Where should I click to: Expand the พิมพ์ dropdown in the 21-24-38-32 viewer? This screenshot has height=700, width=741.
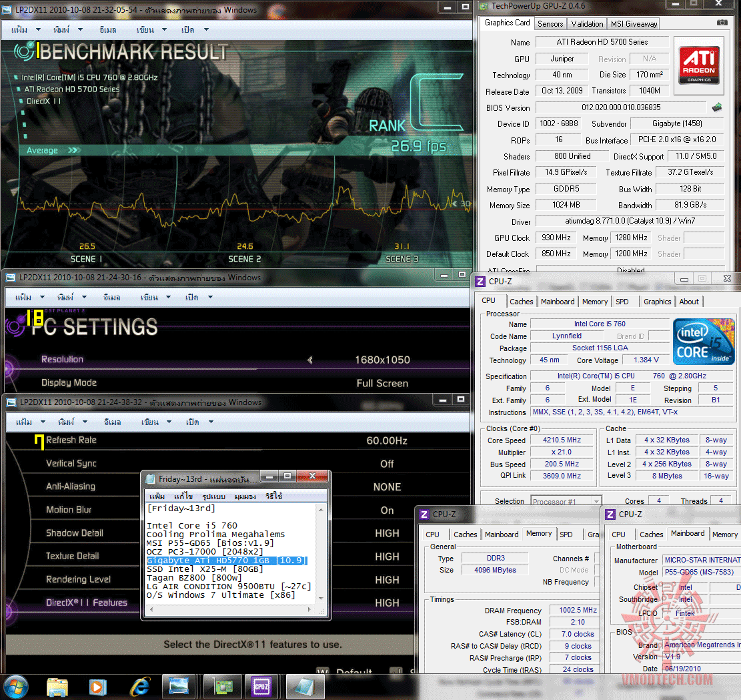(85, 422)
